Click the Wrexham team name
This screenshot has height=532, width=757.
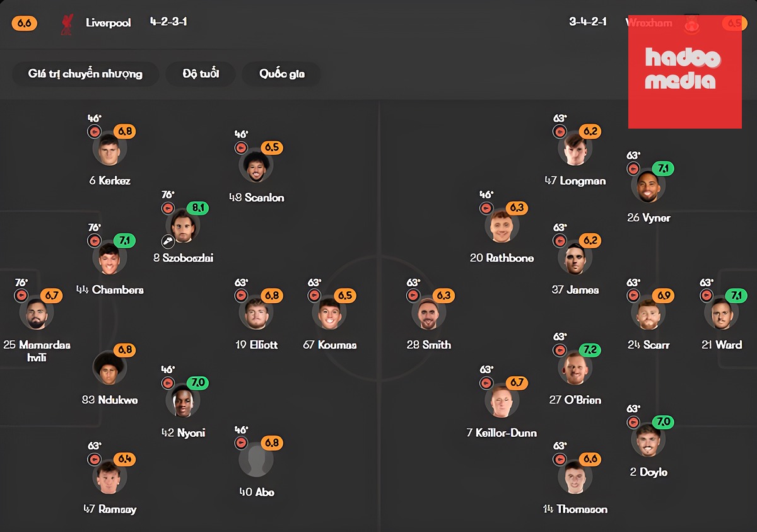648,23
